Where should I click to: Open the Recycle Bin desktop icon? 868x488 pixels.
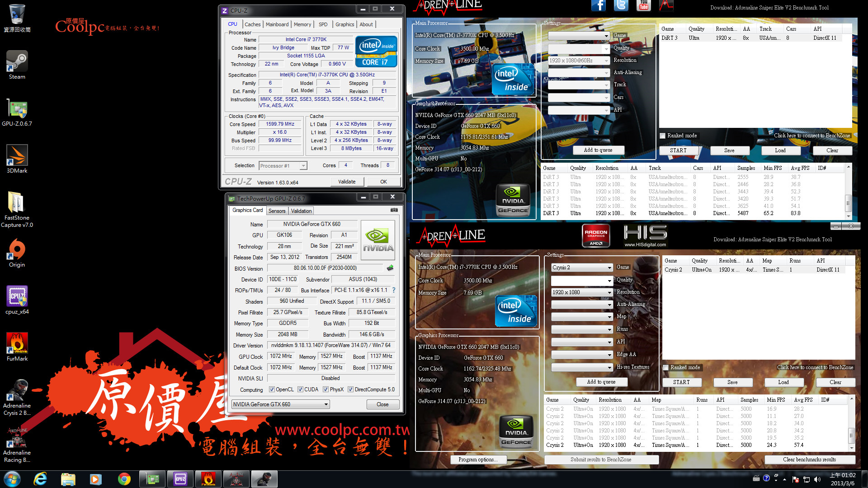coord(17,19)
